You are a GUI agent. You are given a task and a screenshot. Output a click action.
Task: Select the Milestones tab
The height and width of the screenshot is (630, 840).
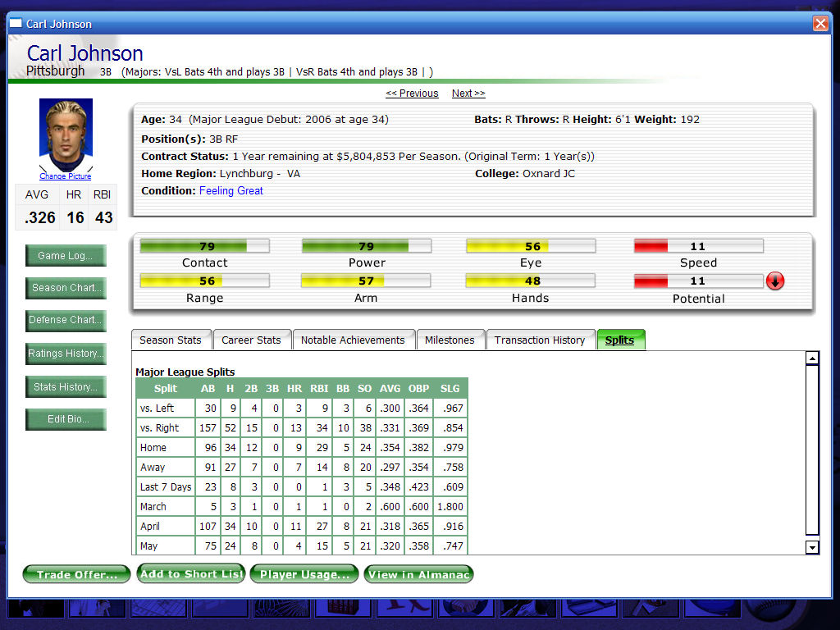[450, 340]
